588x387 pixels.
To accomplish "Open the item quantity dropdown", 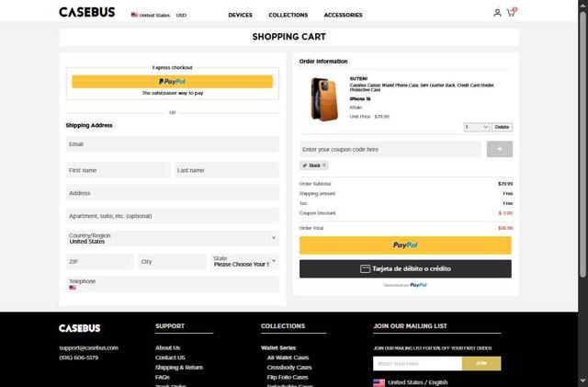I will pos(476,127).
